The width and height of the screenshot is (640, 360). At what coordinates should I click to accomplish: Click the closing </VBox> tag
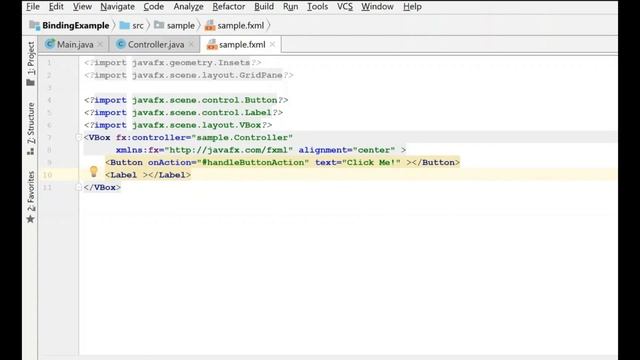tap(102, 187)
